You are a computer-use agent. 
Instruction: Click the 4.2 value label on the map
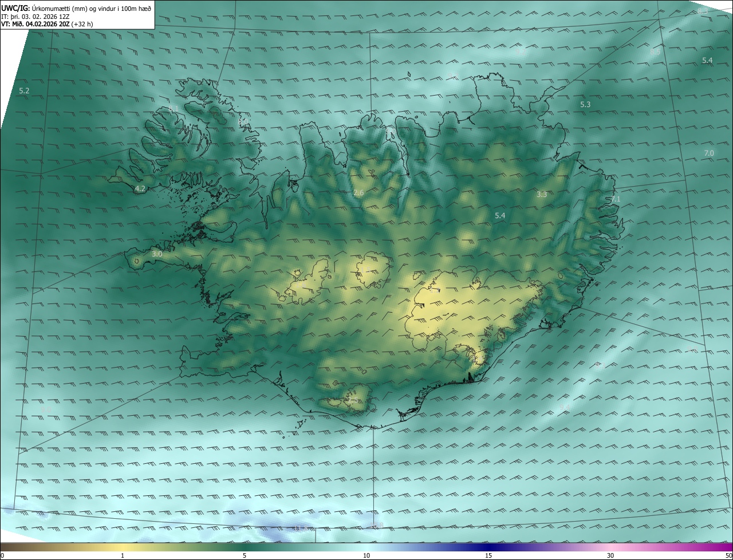tap(140, 188)
